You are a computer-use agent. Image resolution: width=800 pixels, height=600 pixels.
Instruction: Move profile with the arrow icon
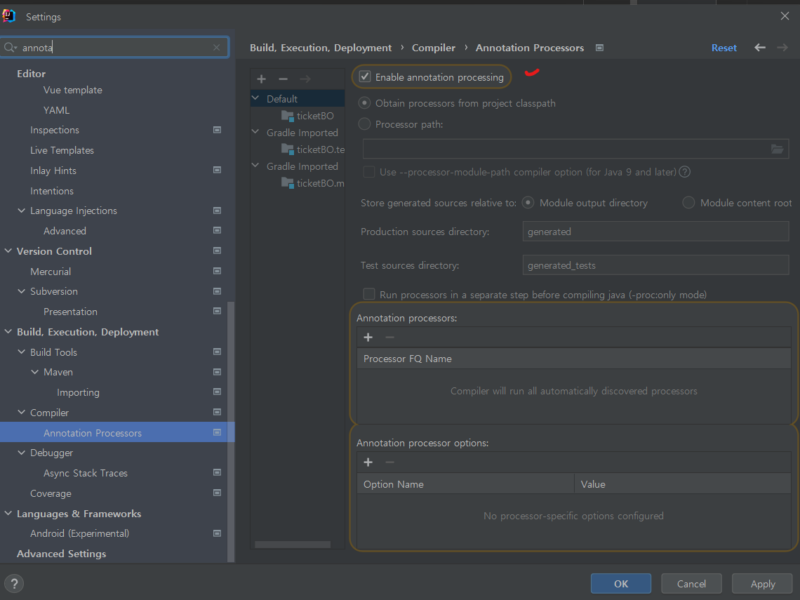[x=305, y=78]
